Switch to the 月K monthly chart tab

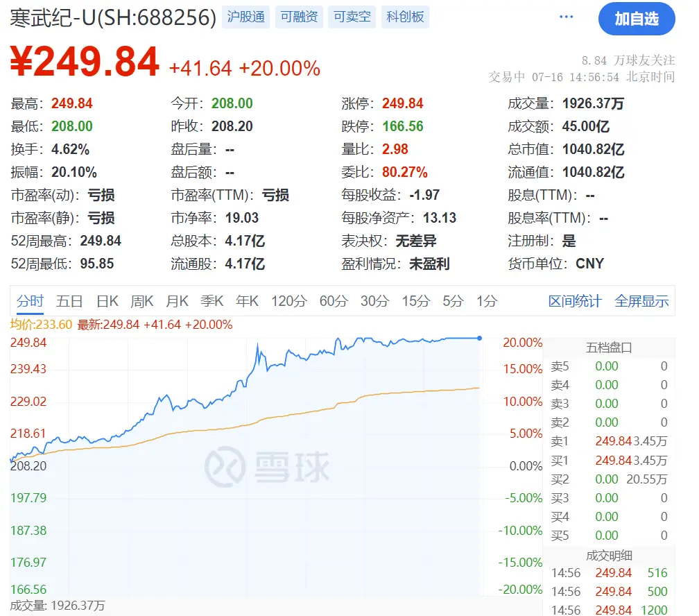(x=177, y=301)
